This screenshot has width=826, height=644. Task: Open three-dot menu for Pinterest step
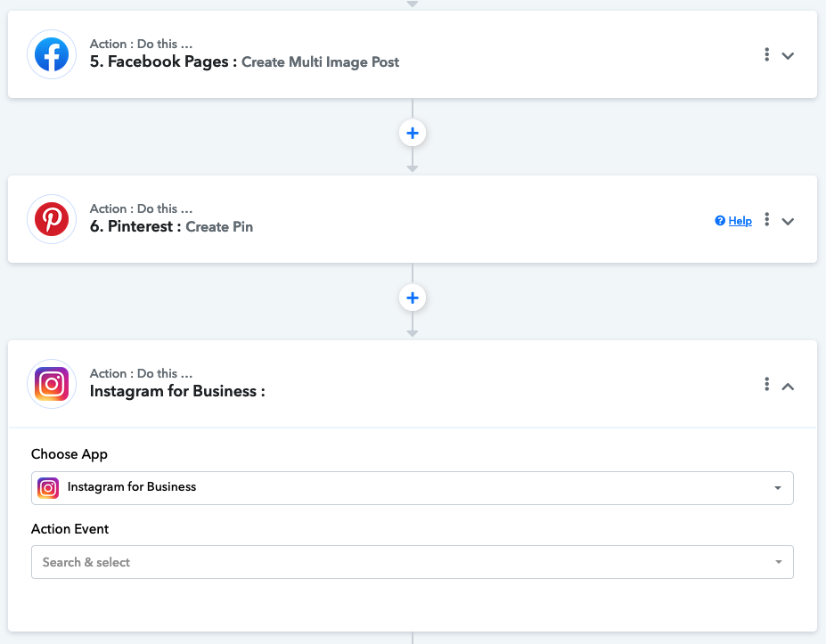[x=767, y=219]
